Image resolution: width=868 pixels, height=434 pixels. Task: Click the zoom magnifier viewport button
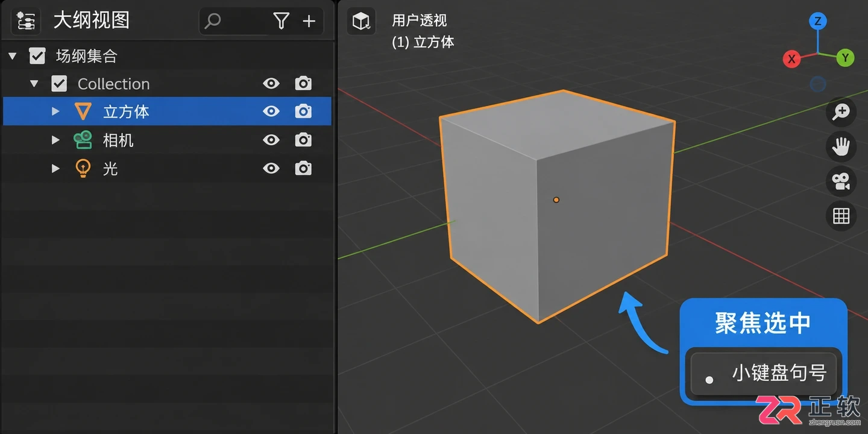pyautogui.click(x=841, y=112)
